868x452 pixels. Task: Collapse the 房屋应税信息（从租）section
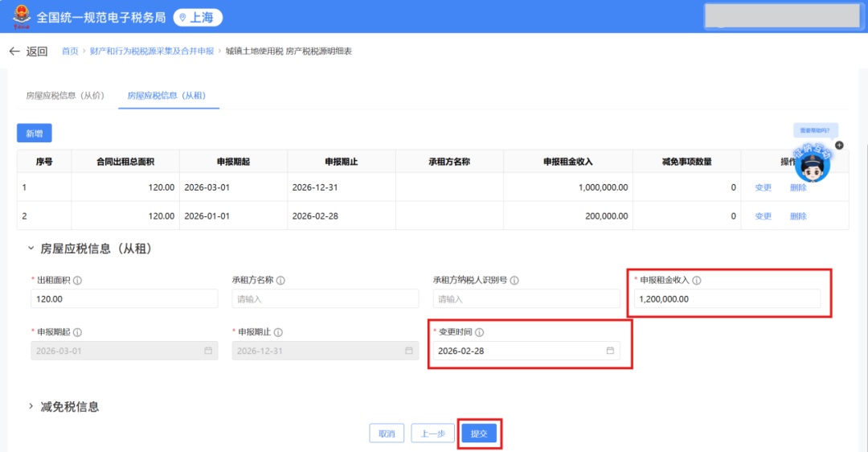coord(31,249)
